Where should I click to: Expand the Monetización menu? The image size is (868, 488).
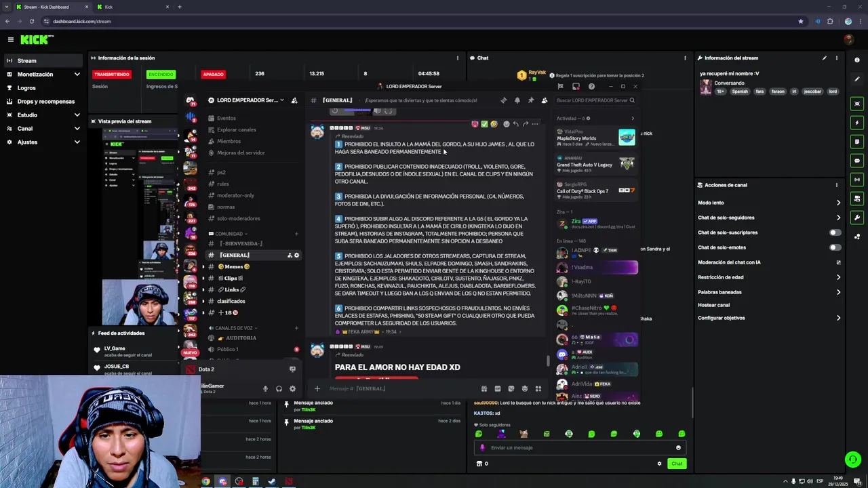(43, 75)
